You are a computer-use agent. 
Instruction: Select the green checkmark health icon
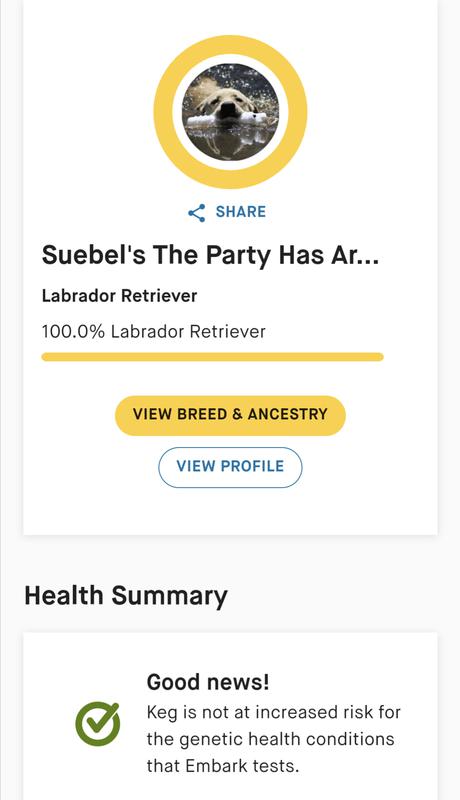(x=97, y=724)
